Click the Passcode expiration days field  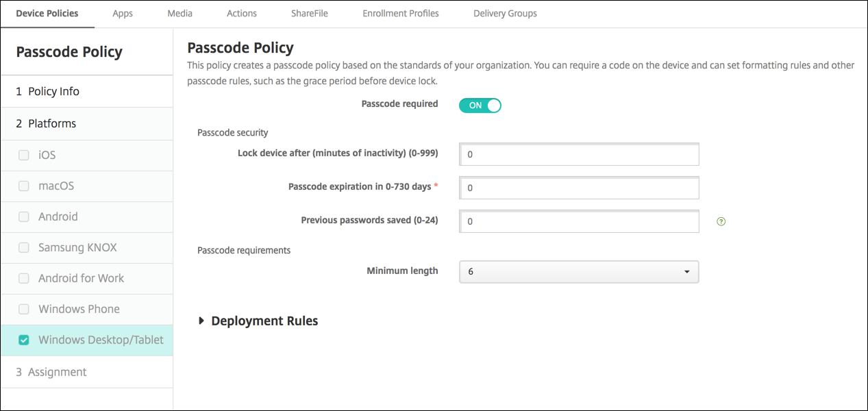(x=579, y=188)
